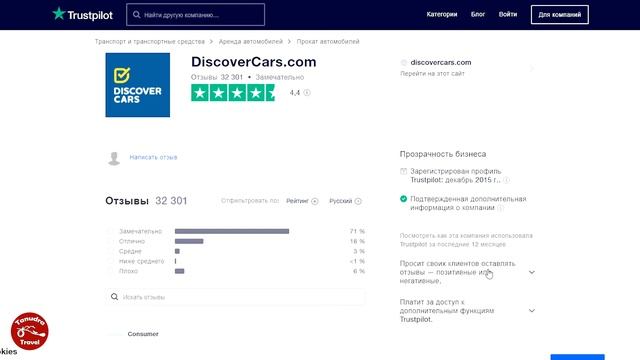
Task: Click the Плохо 6% bar
Action: (x=180, y=271)
